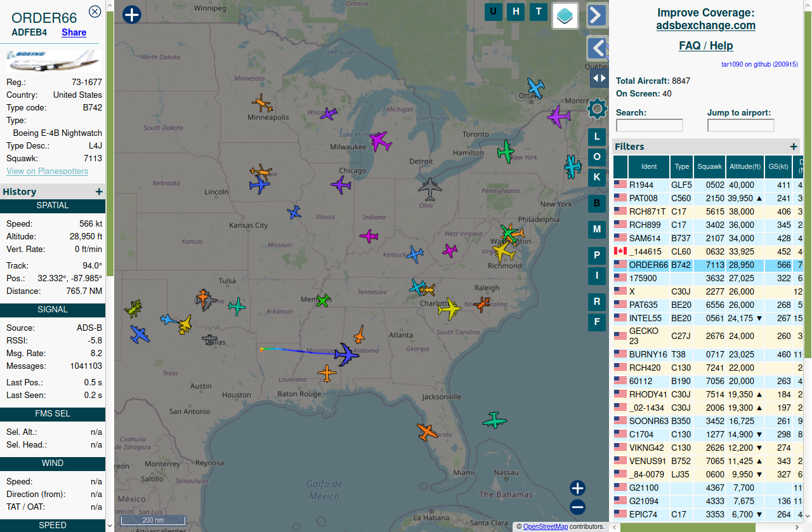Screen dimensions: 812x532
Task: Open the settings gear on the map
Action: (x=597, y=109)
